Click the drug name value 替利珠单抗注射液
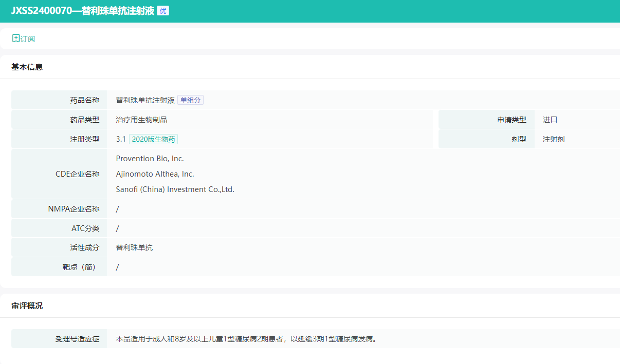620x364 pixels. click(x=145, y=100)
